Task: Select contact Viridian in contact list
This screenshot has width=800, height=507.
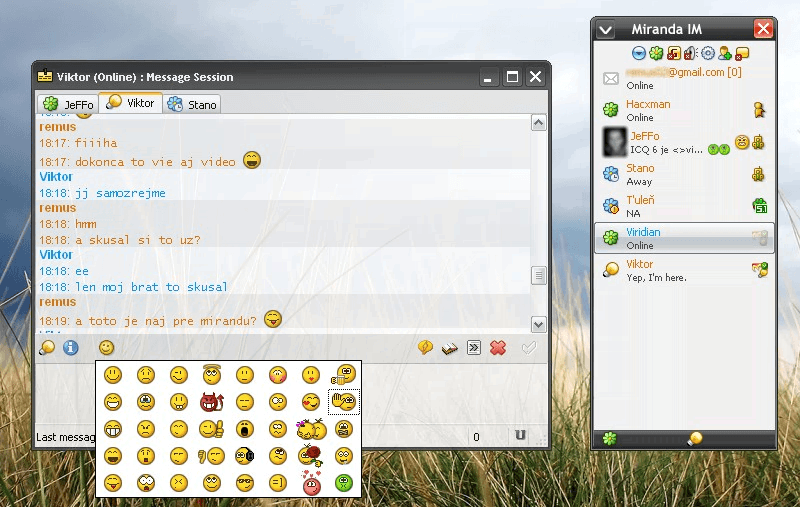Action: [684, 238]
